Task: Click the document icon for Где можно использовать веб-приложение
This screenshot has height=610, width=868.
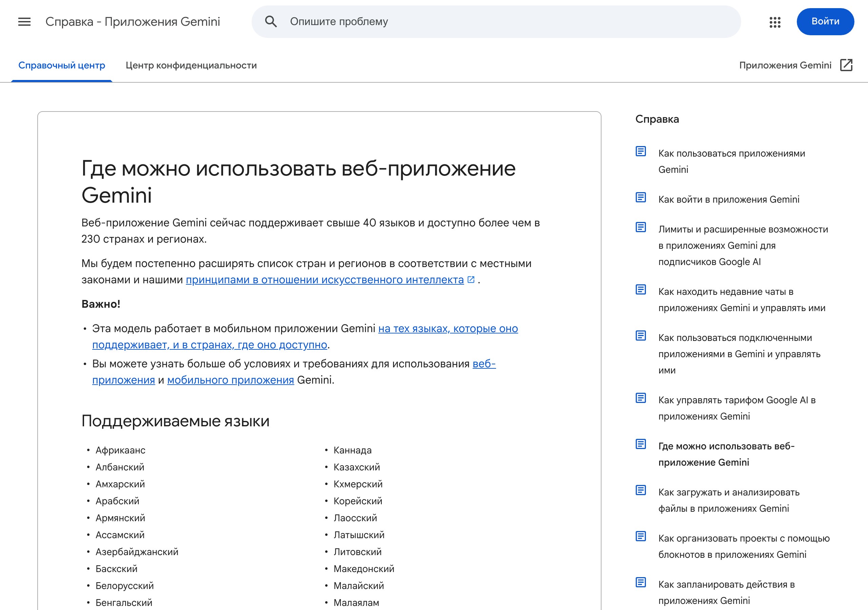Action: (641, 444)
